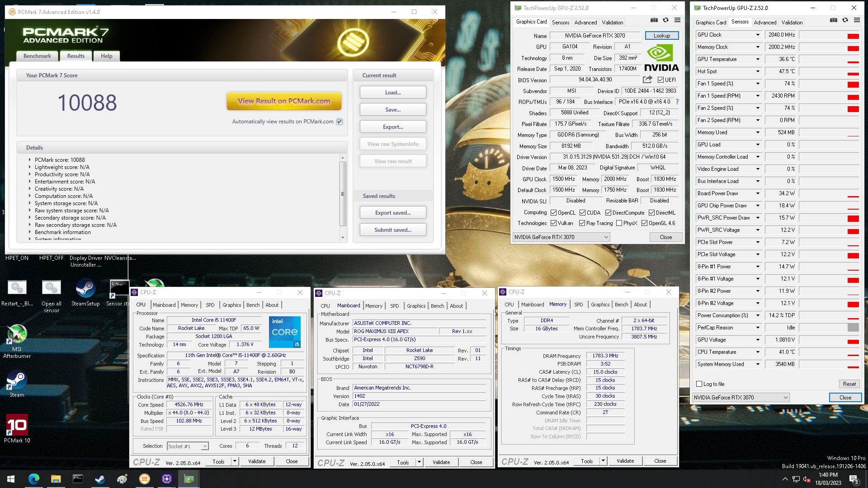The width and height of the screenshot is (868, 488).
Task: Toggle the CUDA checkbox in GPU-Z
Action: click(582, 213)
